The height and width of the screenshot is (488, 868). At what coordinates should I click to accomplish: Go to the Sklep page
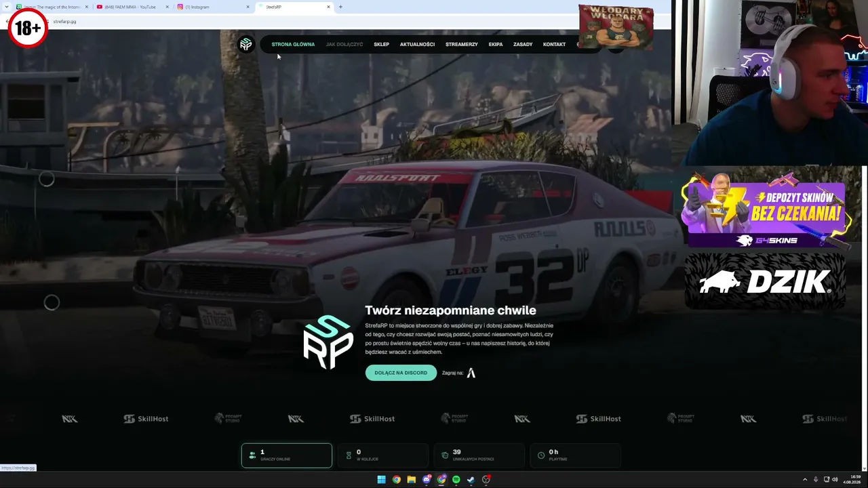pyautogui.click(x=382, y=45)
